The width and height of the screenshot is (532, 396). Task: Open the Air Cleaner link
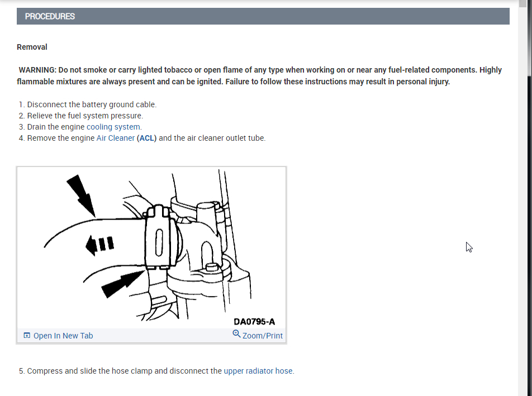115,138
